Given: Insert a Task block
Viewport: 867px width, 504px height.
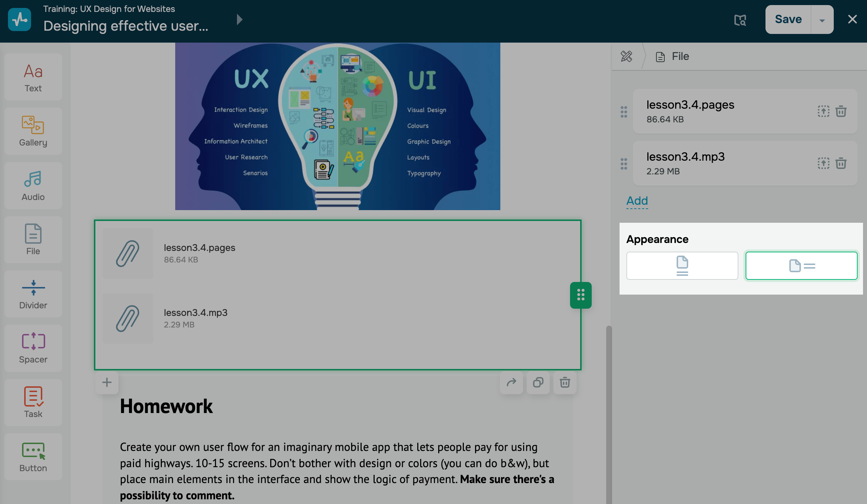Looking at the screenshot, I should [33, 403].
